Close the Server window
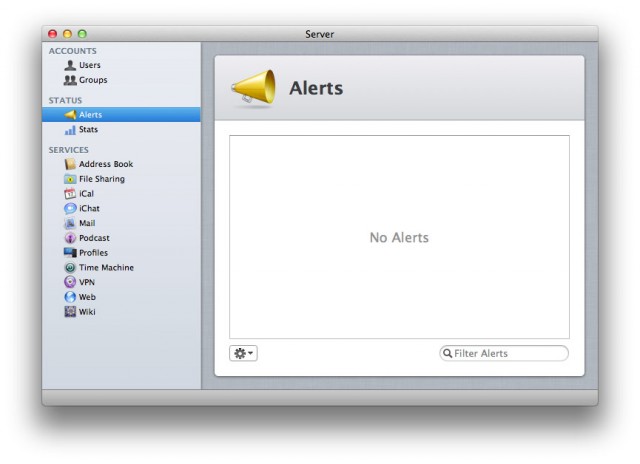 click(x=53, y=34)
